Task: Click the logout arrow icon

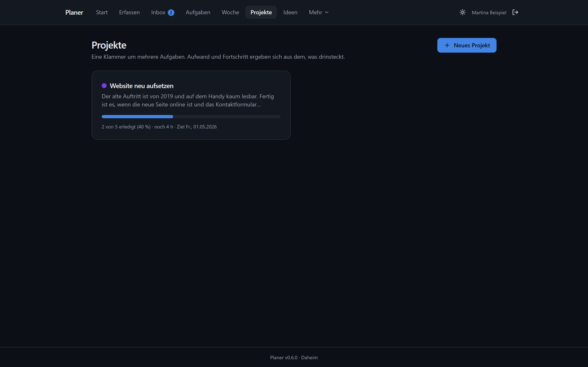Action: pyautogui.click(x=515, y=12)
